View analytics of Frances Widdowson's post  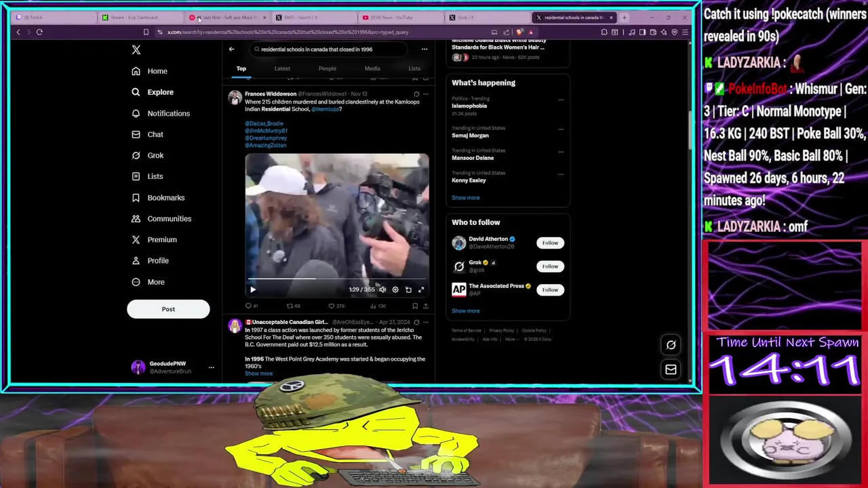378,306
